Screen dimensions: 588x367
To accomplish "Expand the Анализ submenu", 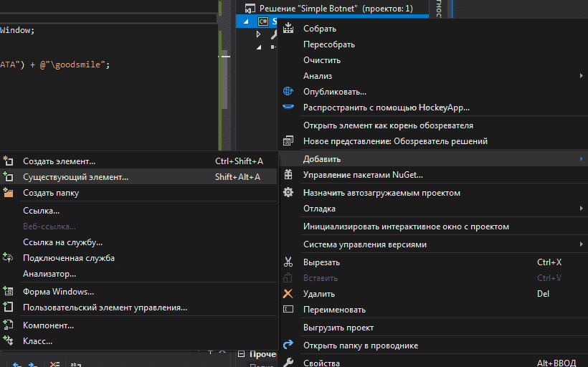I will click(581, 76).
